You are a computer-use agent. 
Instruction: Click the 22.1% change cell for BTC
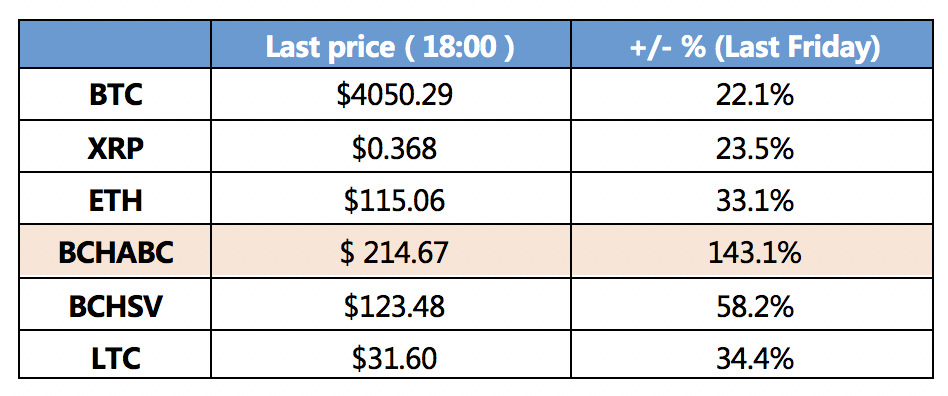pos(752,94)
